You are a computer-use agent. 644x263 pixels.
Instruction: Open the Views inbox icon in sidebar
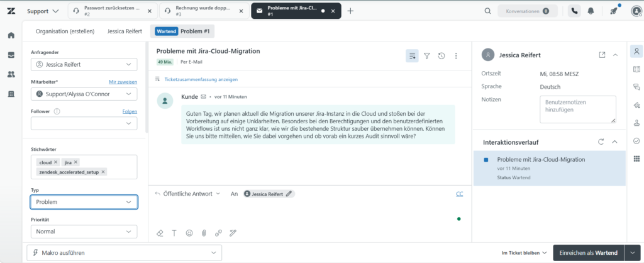(x=11, y=55)
